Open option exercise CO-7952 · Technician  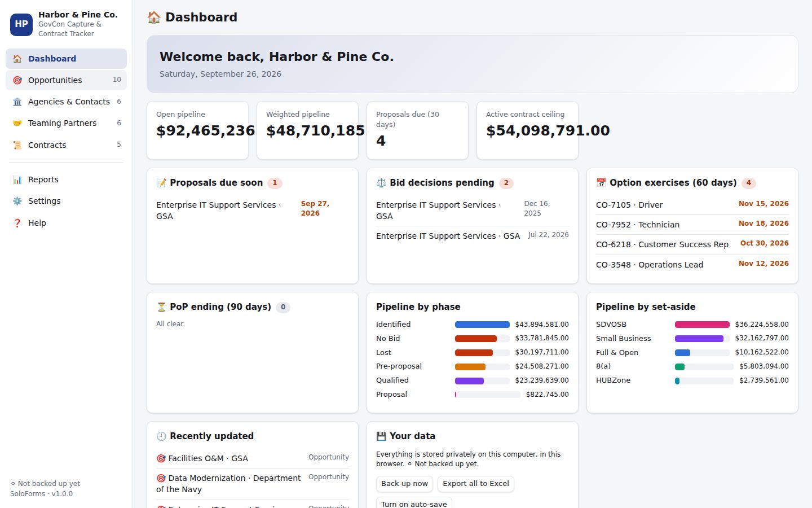coord(692,224)
